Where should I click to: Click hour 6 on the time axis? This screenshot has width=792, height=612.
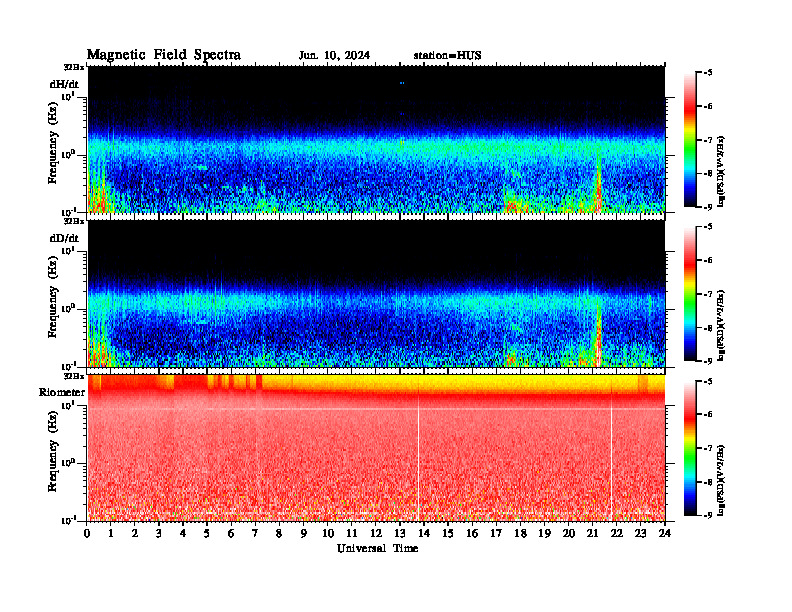click(231, 534)
